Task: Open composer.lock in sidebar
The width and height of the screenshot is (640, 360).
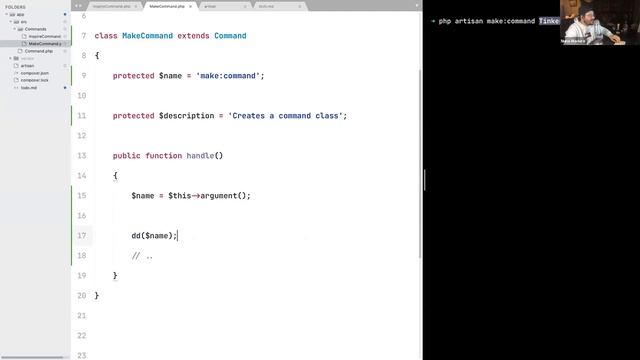Action: pos(35,80)
